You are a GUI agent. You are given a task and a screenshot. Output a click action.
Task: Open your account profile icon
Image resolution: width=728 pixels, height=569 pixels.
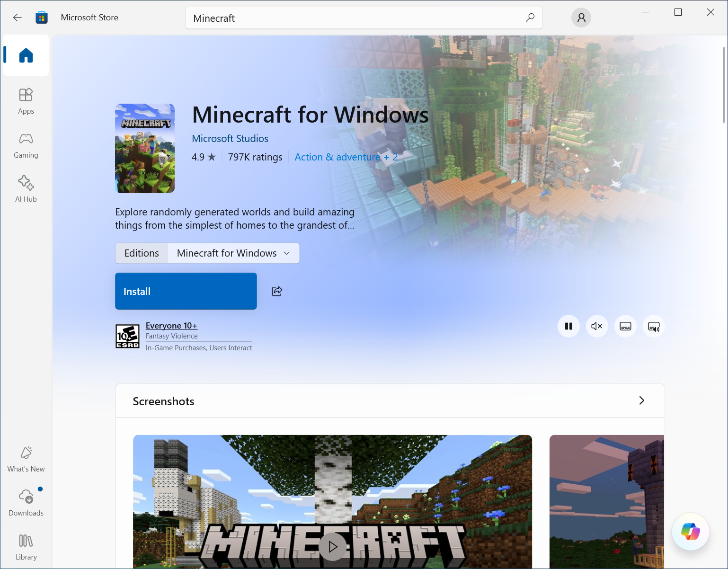coord(581,17)
